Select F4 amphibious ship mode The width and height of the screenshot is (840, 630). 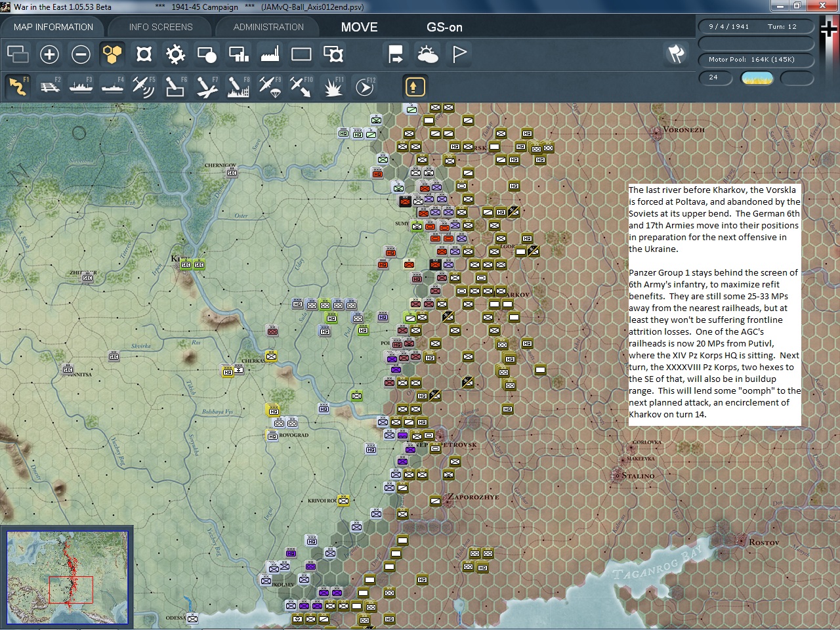pos(112,87)
